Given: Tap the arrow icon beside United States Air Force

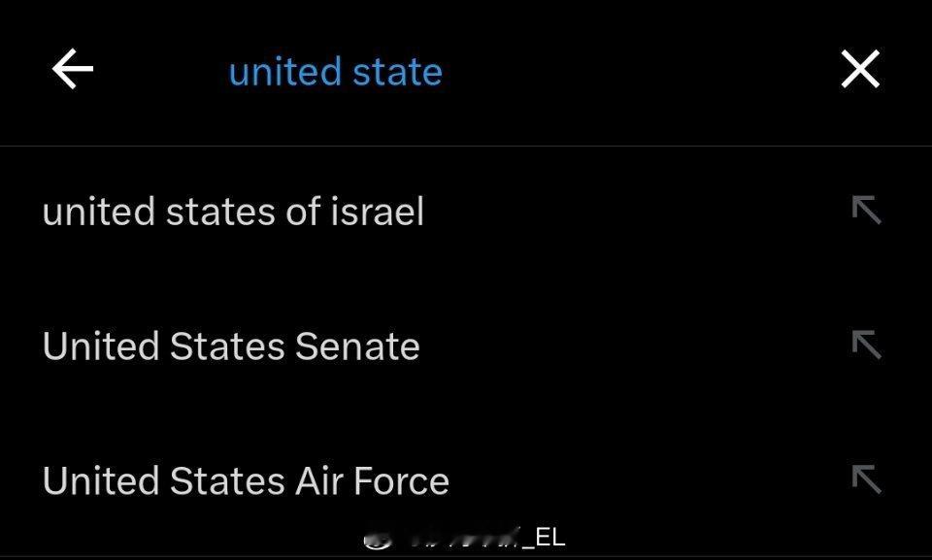Looking at the screenshot, I should (866, 479).
